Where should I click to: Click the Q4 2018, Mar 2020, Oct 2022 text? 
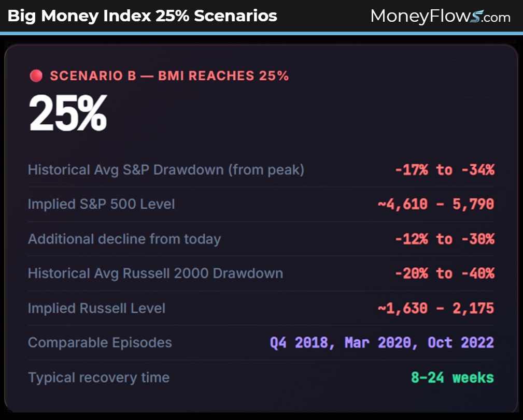tap(381, 342)
